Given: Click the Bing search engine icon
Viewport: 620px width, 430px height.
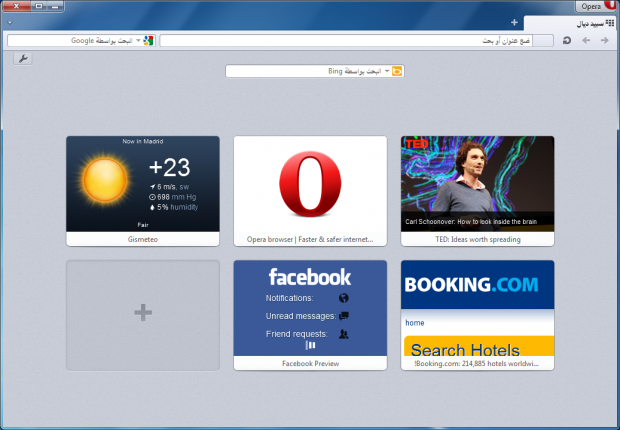Looking at the screenshot, I should point(397,71).
